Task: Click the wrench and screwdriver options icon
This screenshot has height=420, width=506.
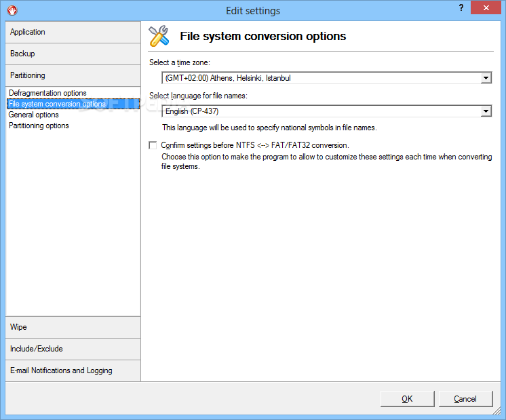Action: [159, 36]
